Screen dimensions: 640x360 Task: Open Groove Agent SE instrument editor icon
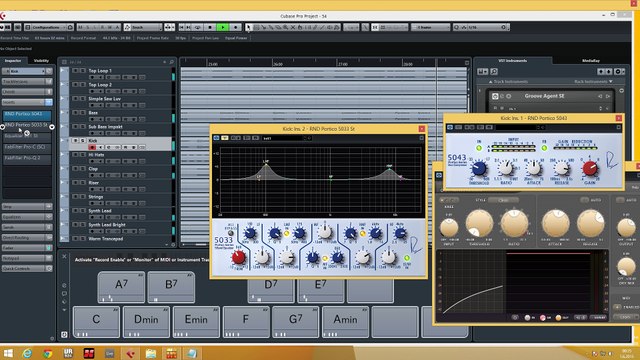click(x=495, y=96)
